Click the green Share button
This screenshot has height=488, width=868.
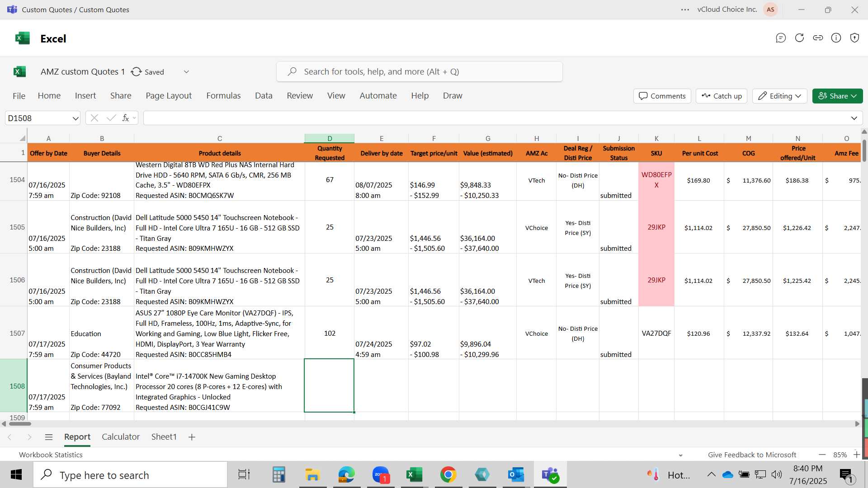pos(837,96)
